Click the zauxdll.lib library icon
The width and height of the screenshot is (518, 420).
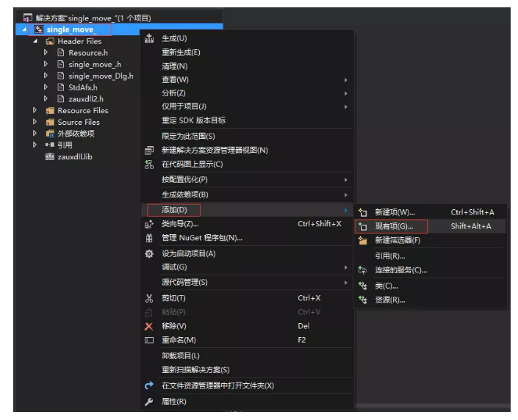point(49,156)
